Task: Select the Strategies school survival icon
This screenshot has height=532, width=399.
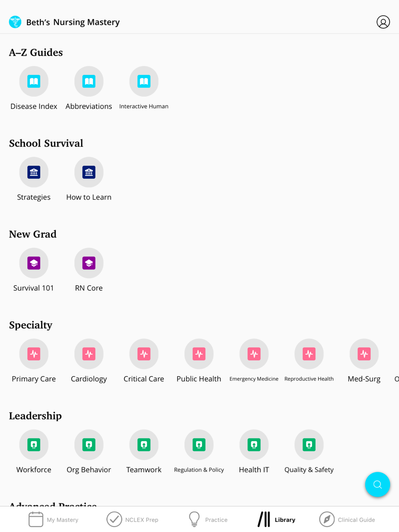Action: pos(34,172)
